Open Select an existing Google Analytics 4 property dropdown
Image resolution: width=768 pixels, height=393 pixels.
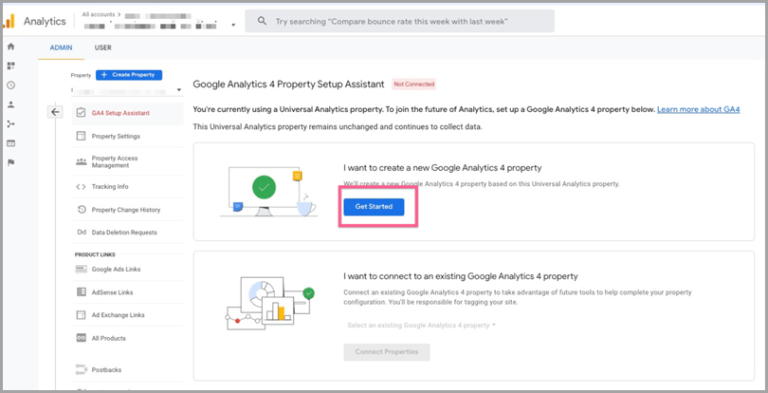tap(421, 325)
